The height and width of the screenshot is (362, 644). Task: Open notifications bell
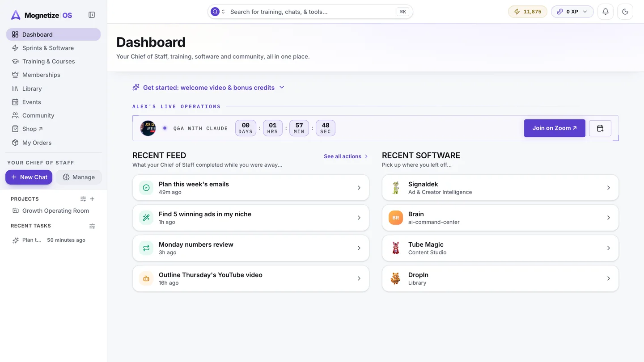(606, 12)
